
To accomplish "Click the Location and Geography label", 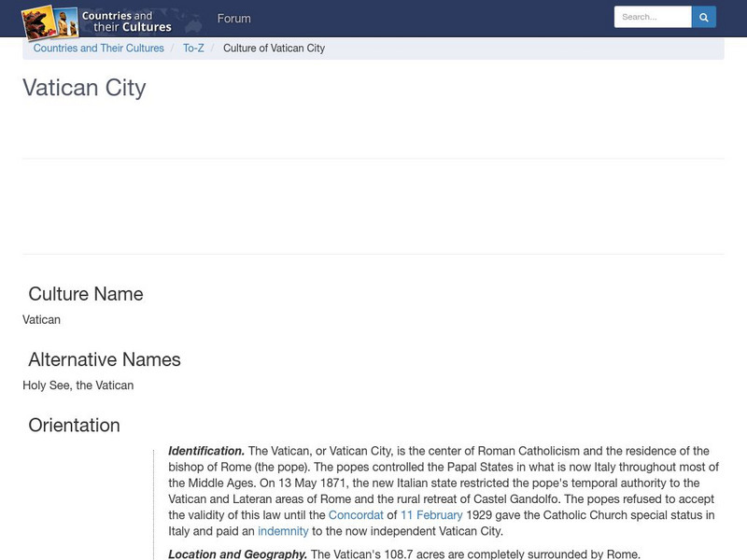I will pos(238,553).
